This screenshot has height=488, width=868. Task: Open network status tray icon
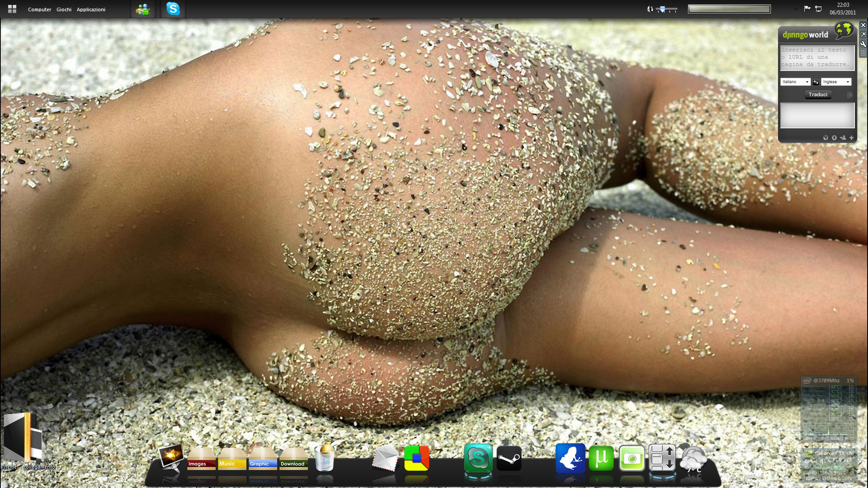coord(818,9)
